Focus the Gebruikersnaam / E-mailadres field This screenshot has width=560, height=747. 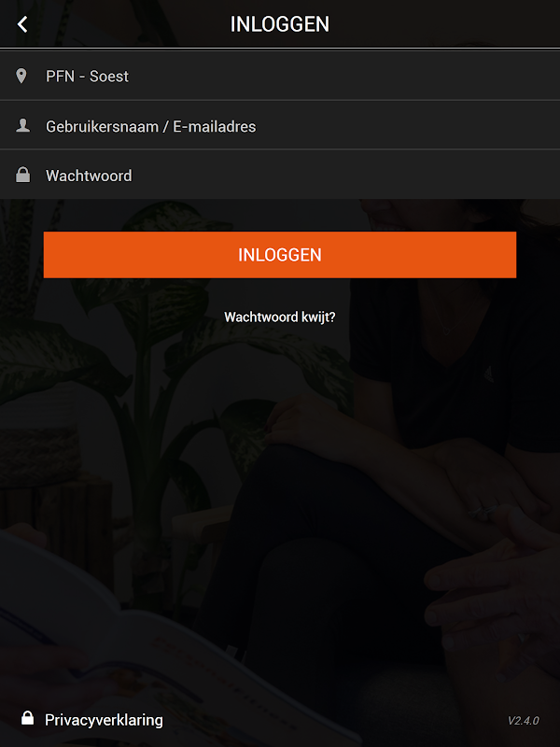click(280, 125)
